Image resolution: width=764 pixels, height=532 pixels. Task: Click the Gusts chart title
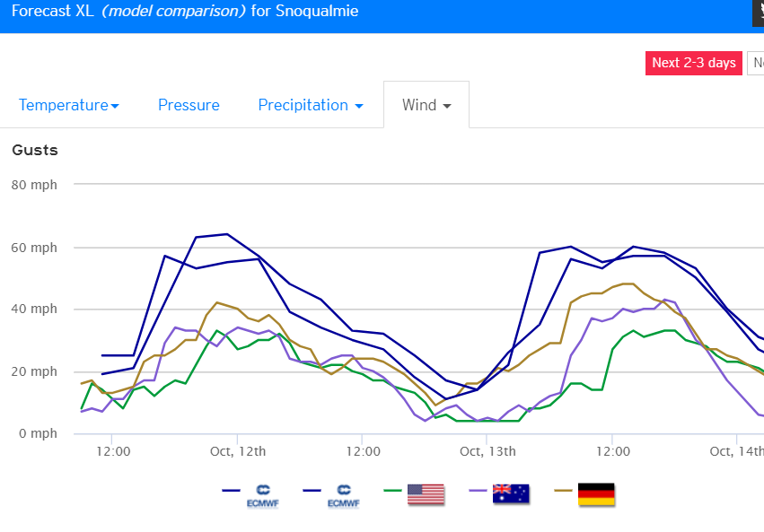35,150
